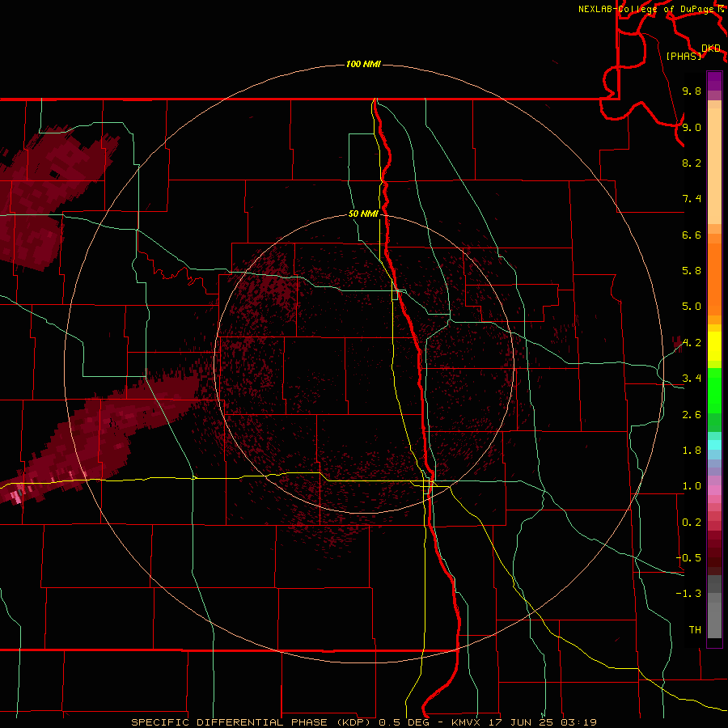The image size is (728, 728).
Task: Click the 5.0 value on the scale
Action: (692, 307)
